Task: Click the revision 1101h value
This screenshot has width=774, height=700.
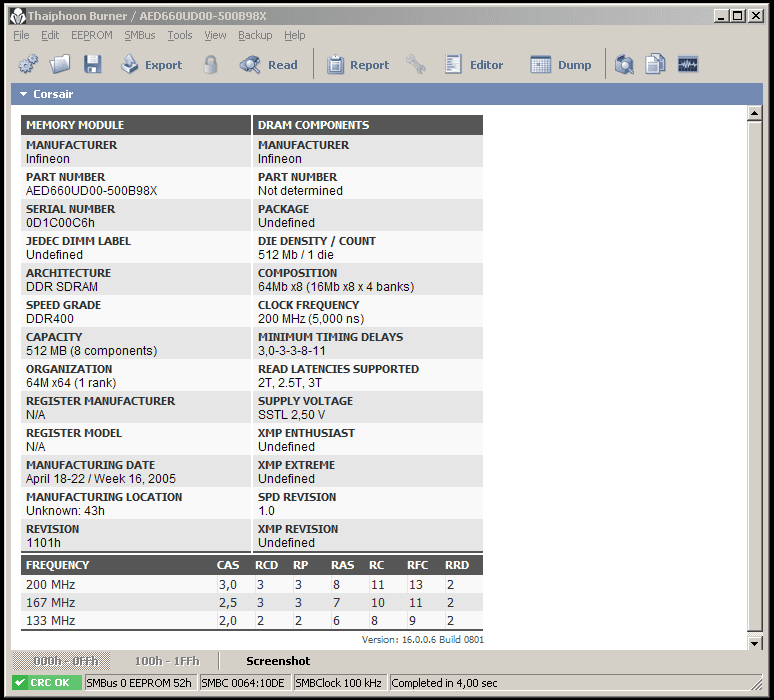Action: [x=43, y=543]
